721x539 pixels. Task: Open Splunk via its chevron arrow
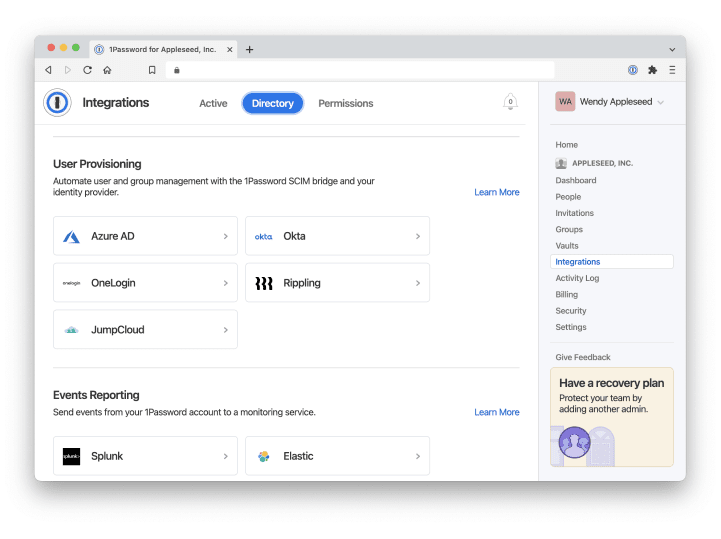(225, 456)
